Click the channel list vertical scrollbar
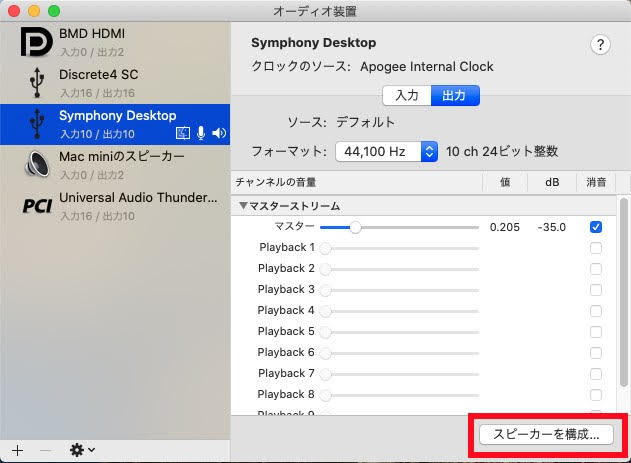The image size is (631, 463). (x=623, y=293)
